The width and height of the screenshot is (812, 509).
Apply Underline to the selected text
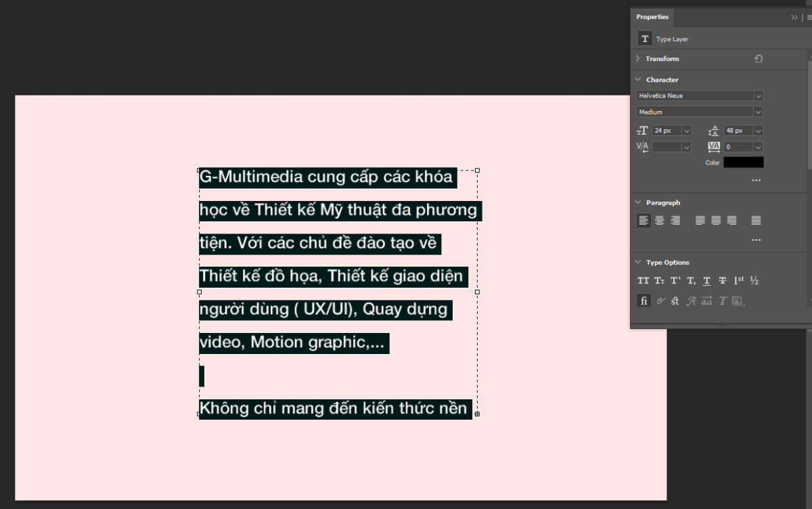click(706, 280)
